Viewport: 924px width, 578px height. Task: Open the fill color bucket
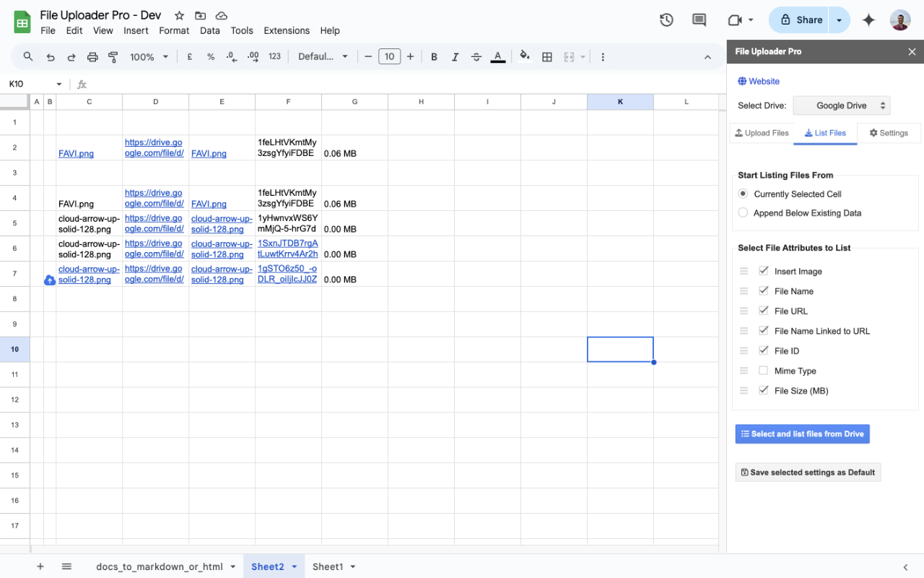coord(525,56)
